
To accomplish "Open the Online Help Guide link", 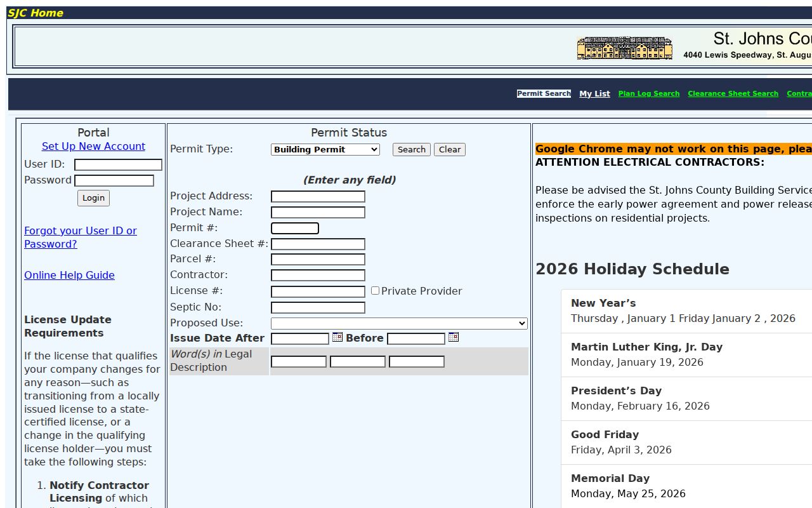I will pos(69,275).
